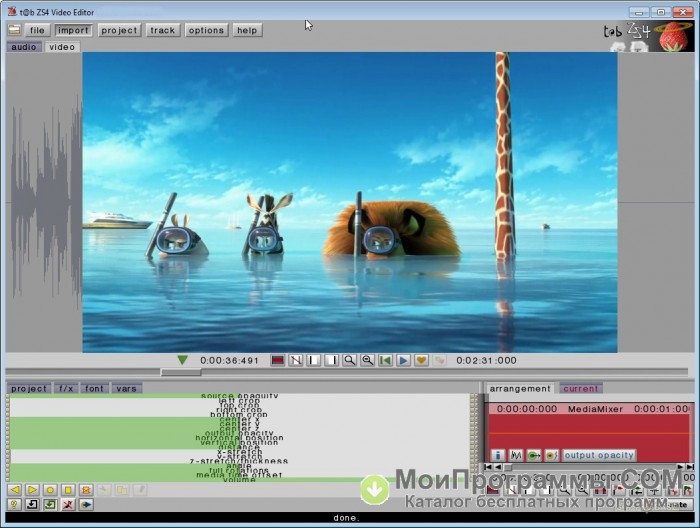The width and height of the screenshot is (700, 528).
Task: Open the import menu
Action: (x=73, y=30)
